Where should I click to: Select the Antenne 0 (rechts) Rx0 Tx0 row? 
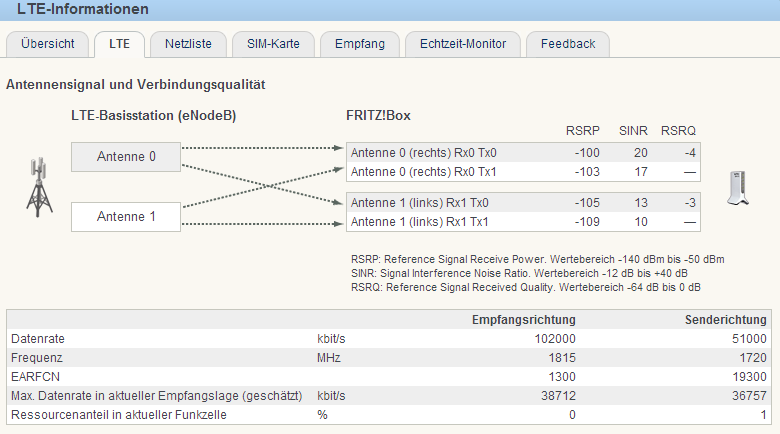tap(523, 153)
